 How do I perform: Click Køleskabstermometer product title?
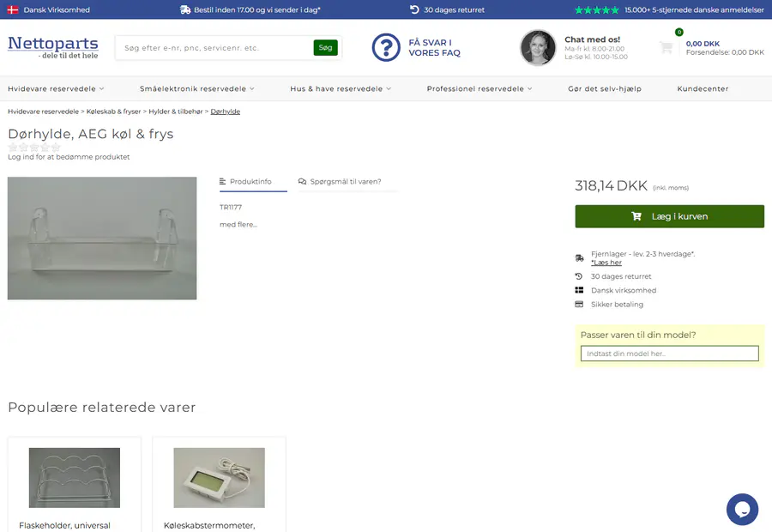point(209,526)
